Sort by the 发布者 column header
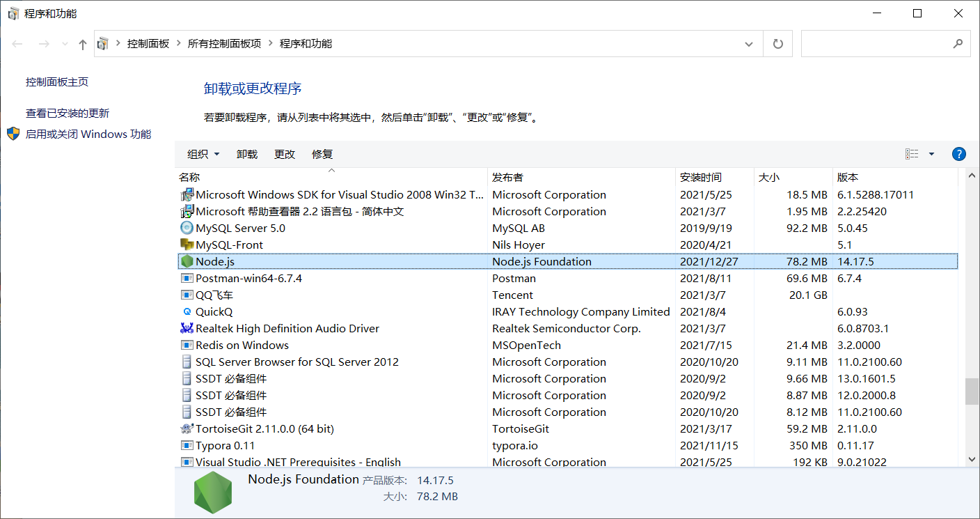 point(582,177)
